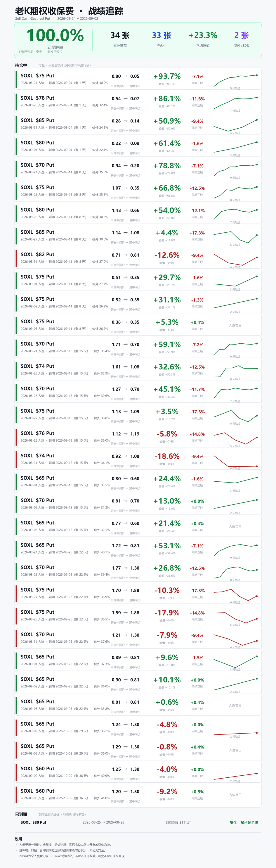Click the sparkline chart beside +93.7%
The width and height of the screenshot is (276, 868).
pyautogui.click(x=235, y=80)
